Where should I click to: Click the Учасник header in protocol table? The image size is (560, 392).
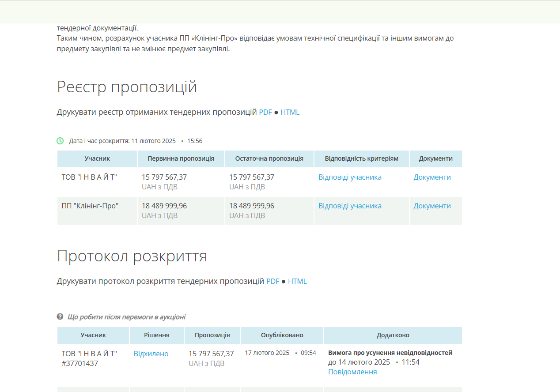[93, 335]
